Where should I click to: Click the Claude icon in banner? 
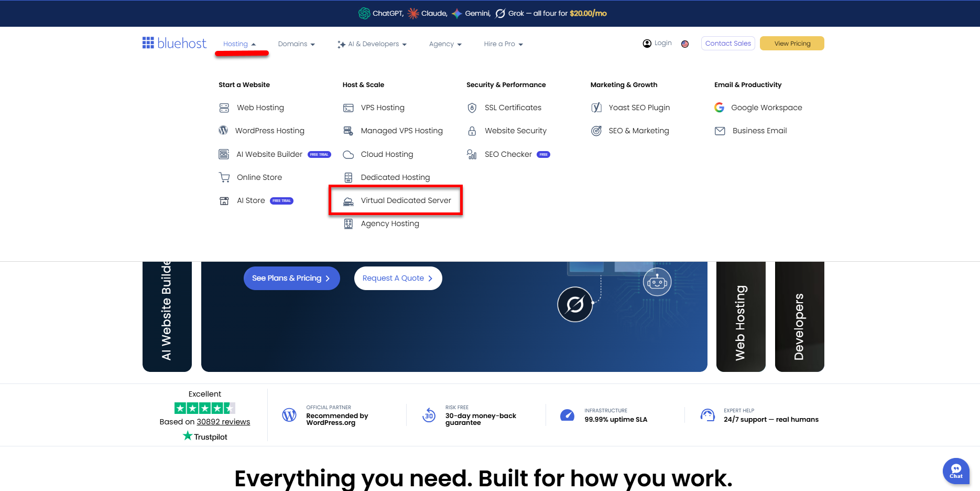click(x=413, y=13)
